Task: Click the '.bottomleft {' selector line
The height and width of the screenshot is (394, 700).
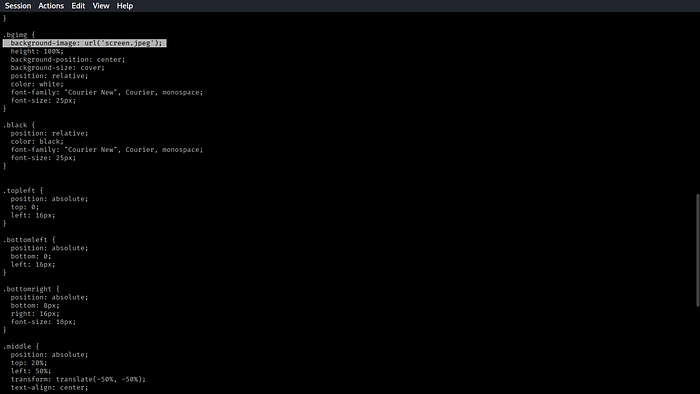Action: click(29, 240)
